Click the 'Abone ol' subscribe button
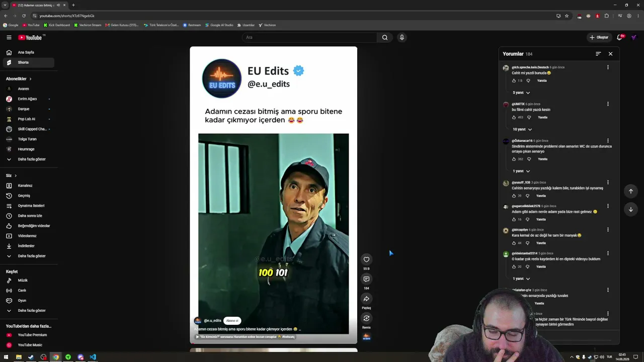The image size is (644, 362). click(x=232, y=321)
